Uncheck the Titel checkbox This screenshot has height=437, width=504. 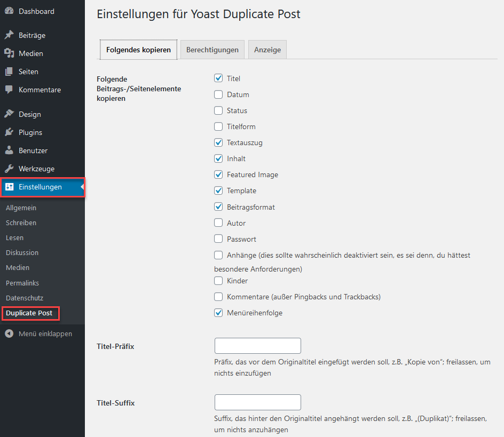tap(218, 78)
